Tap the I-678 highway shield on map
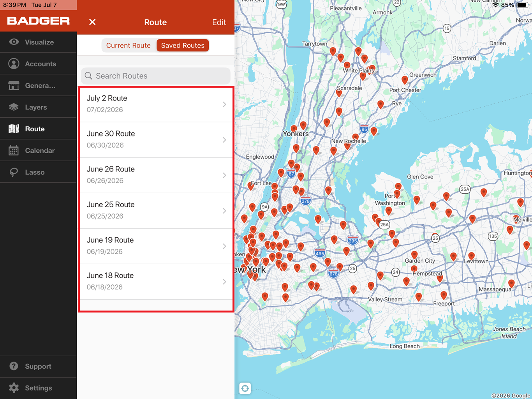The width and height of the screenshot is (532, 399). [333, 274]
